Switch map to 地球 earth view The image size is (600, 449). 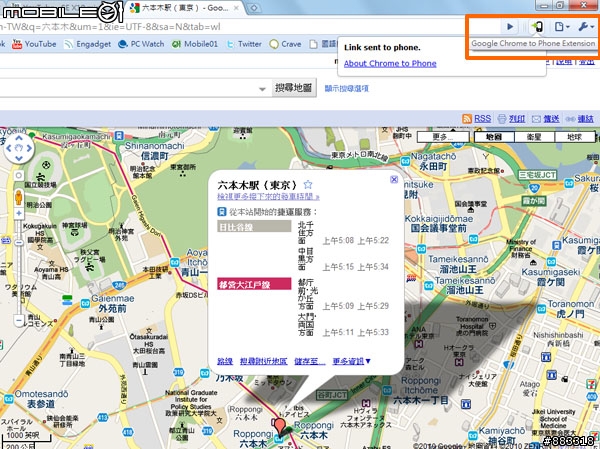pos(574,137)
